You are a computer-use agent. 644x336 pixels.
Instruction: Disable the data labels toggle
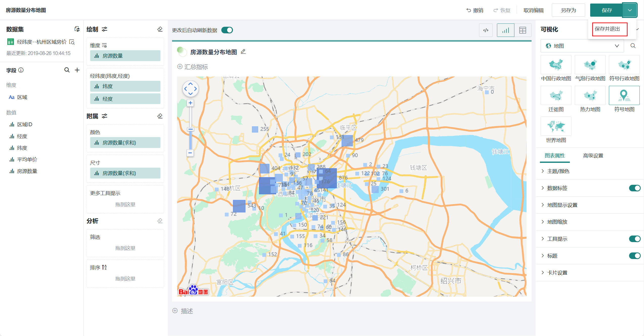tap(634, 188)
